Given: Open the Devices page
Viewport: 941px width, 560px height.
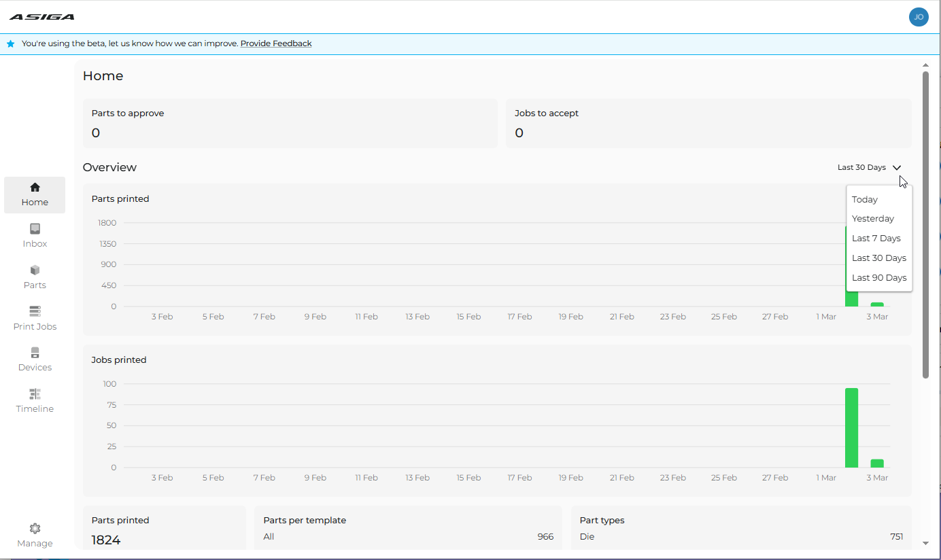Looking at the screenshot, I should pos(35,360).
